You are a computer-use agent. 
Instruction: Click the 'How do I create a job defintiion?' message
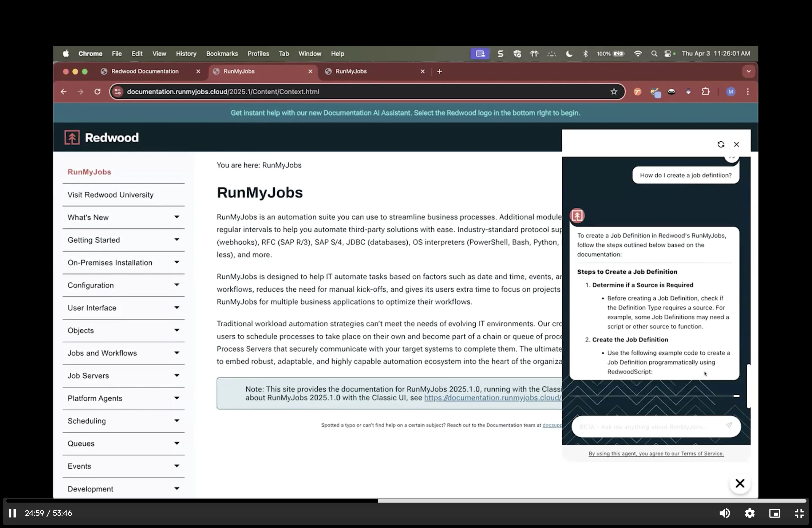click(686, 175)
